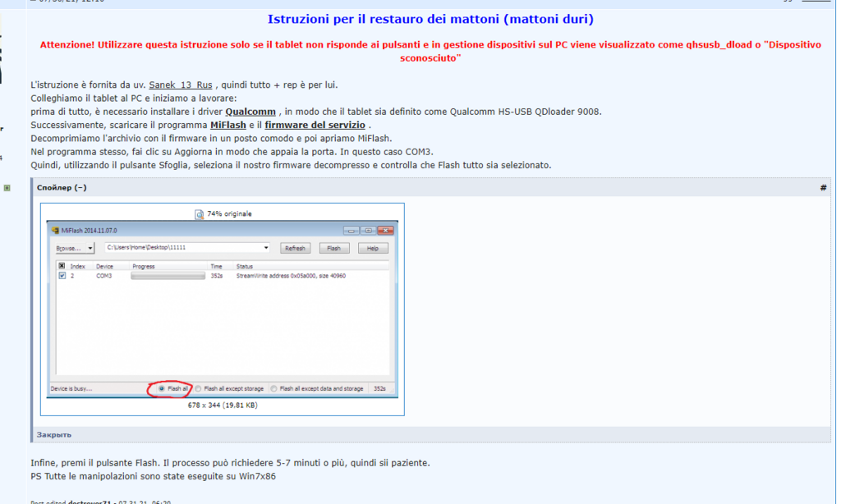Click the # anchor in spoiler header

tap(823, 188)
